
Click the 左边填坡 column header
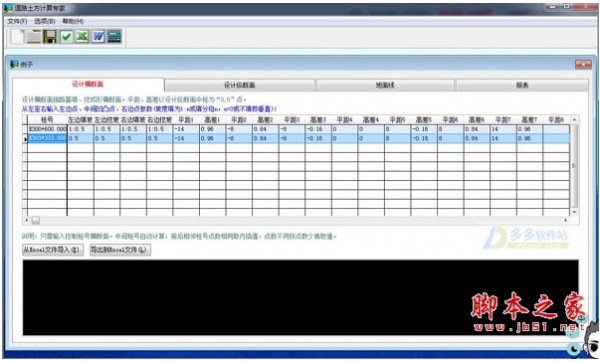tap(80, 120)
